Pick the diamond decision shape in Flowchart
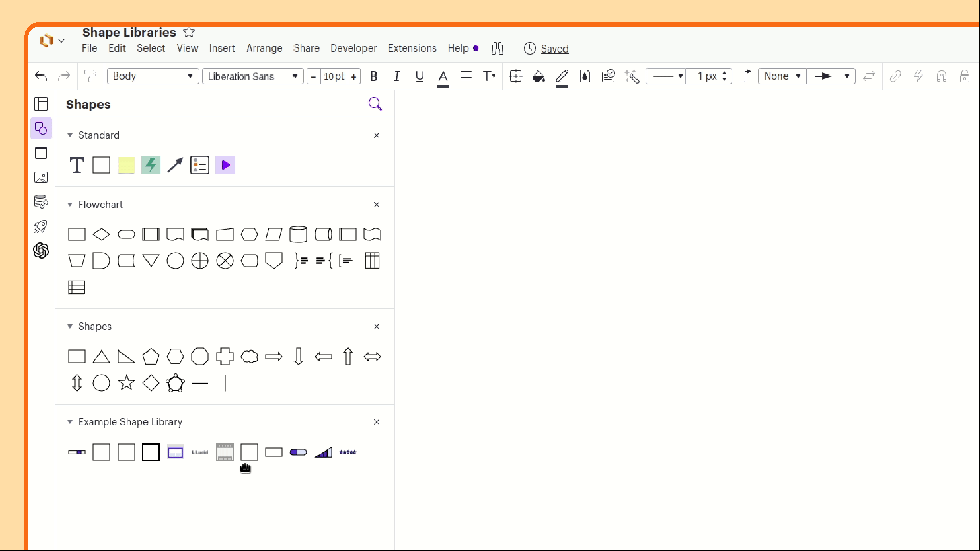980x551 pixels. point(102,235)
